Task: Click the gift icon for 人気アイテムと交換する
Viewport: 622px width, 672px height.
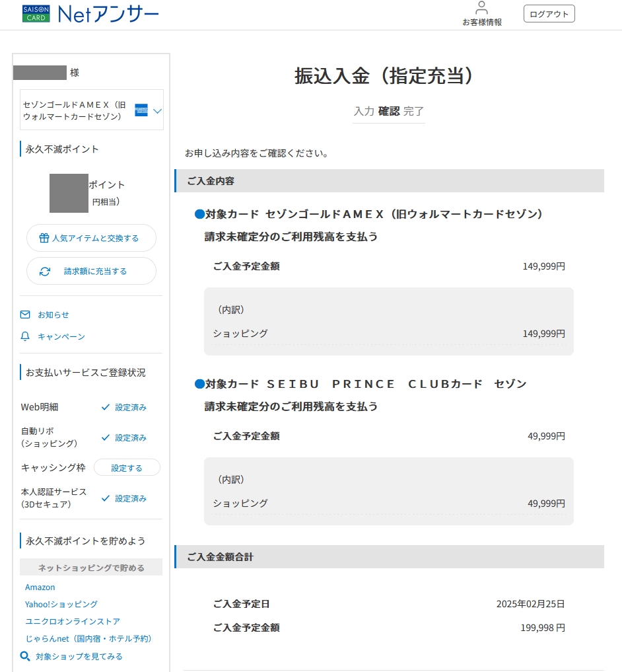Action: [44, 238]
